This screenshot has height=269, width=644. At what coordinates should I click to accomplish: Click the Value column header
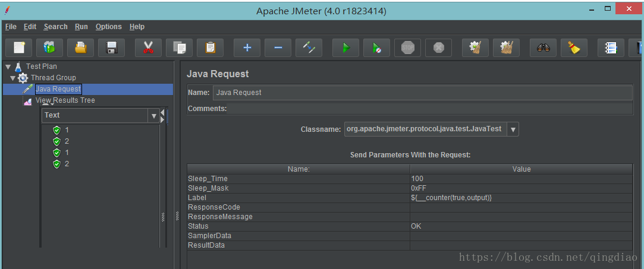click(x=522, y=169)
